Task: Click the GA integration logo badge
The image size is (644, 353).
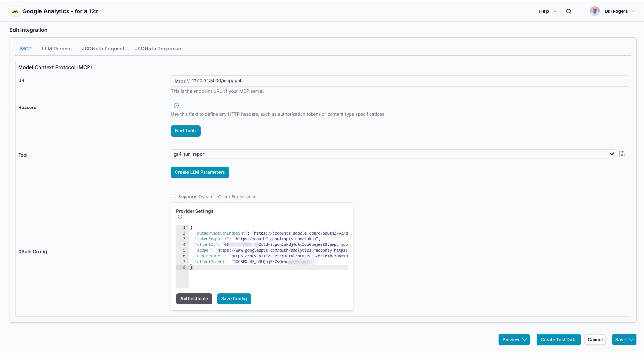Action: coord(15,11)
